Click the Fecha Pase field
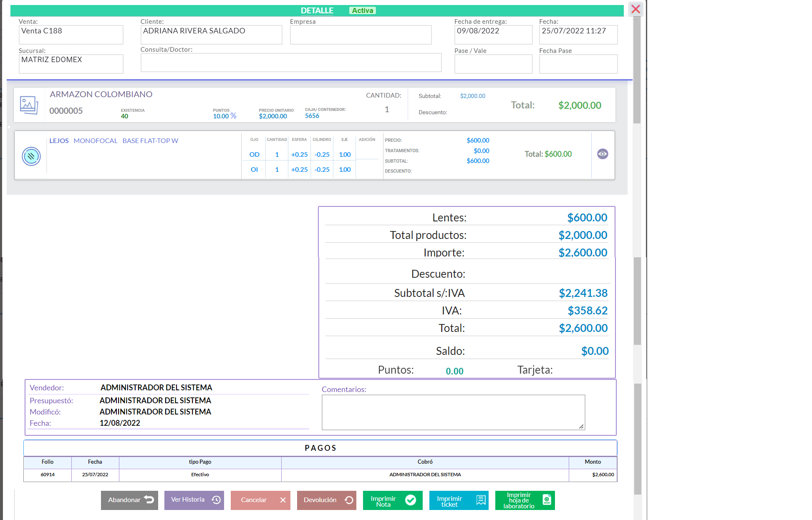812x520 pixels. pos(578,64)
